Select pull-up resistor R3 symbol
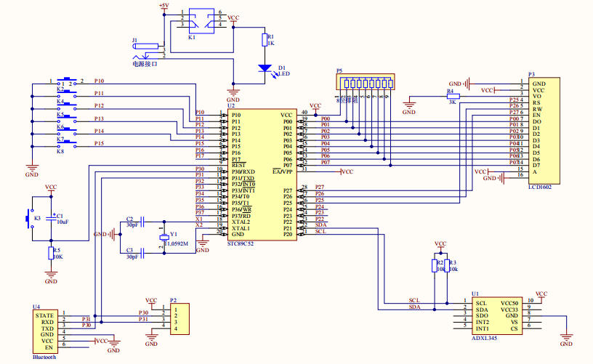The image size is (593, 364). [447, 266]
